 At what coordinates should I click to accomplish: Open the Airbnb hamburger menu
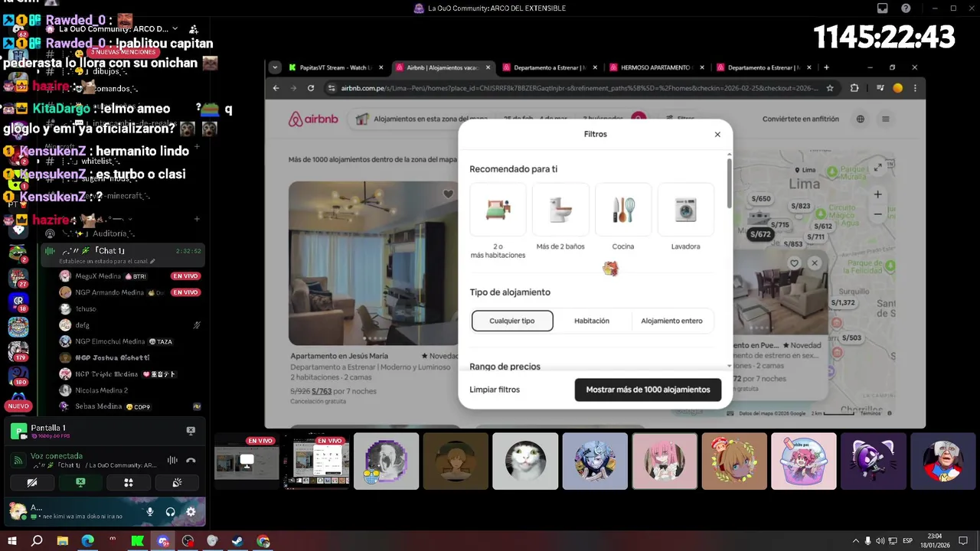click(x=886, y=119)
